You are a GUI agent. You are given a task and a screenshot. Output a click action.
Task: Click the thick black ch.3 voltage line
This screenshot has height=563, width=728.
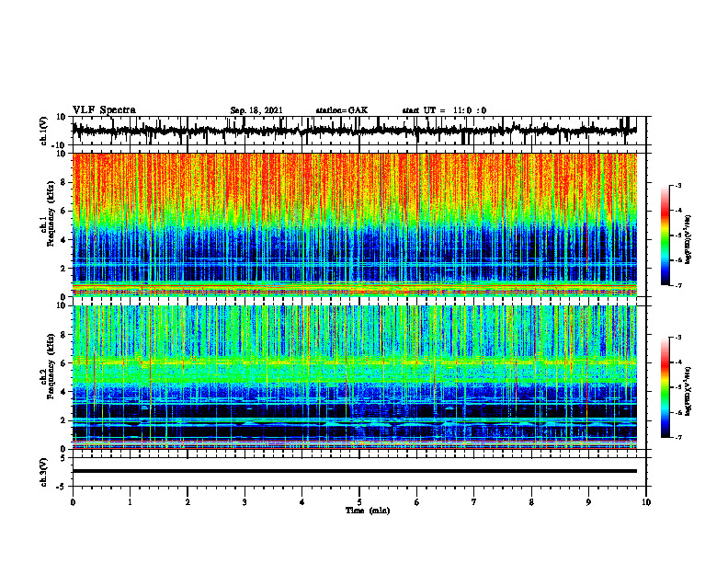354,471
